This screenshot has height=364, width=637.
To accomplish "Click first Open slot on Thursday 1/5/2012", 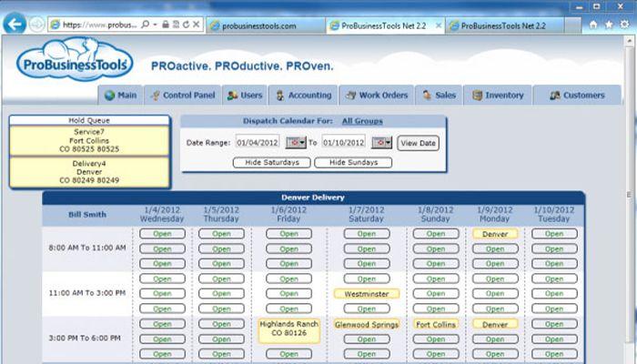I will 221,234.
